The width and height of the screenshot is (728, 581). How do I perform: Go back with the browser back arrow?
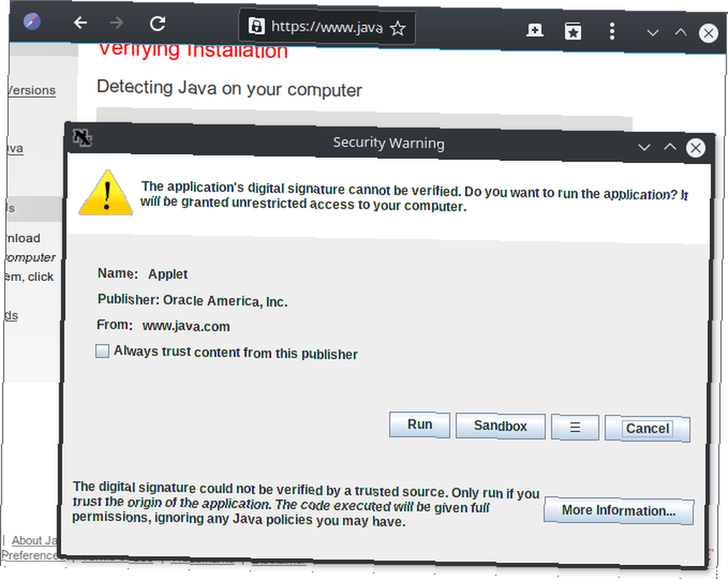coord(80,23)
